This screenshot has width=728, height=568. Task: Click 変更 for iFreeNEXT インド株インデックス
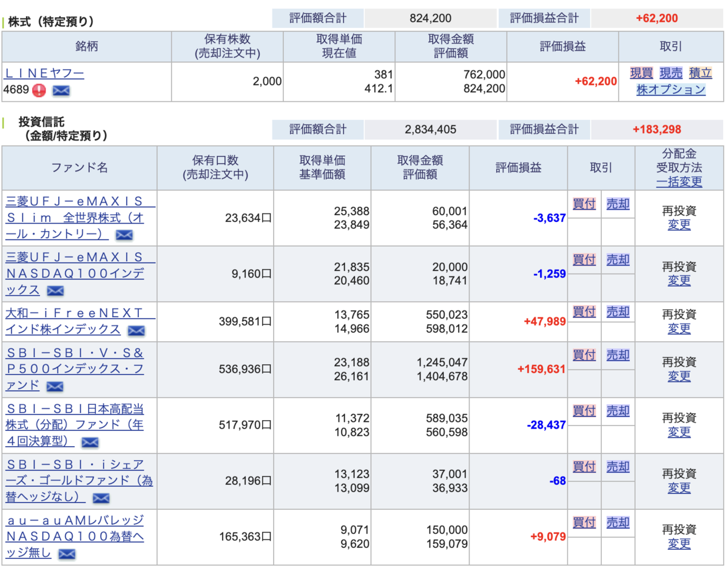[x=679, y=329]
